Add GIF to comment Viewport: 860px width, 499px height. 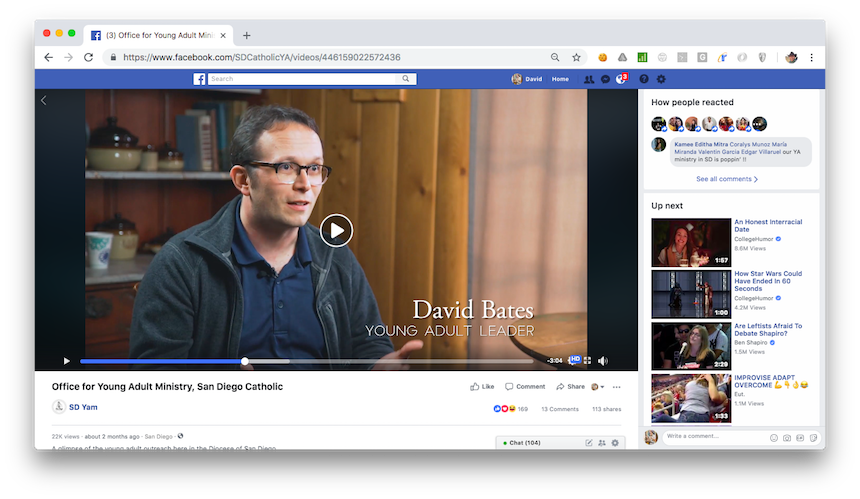(x=800, y=438)
